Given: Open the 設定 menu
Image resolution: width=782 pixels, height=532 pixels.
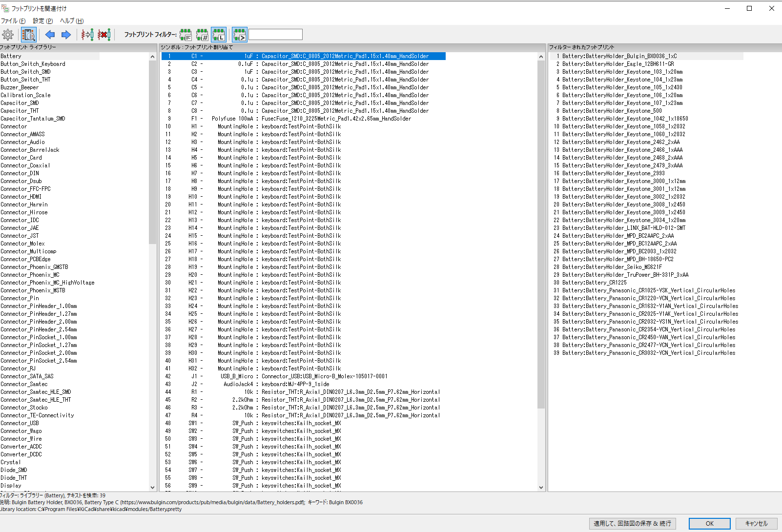Looking at the screenshot, I should tap(43, 21).
